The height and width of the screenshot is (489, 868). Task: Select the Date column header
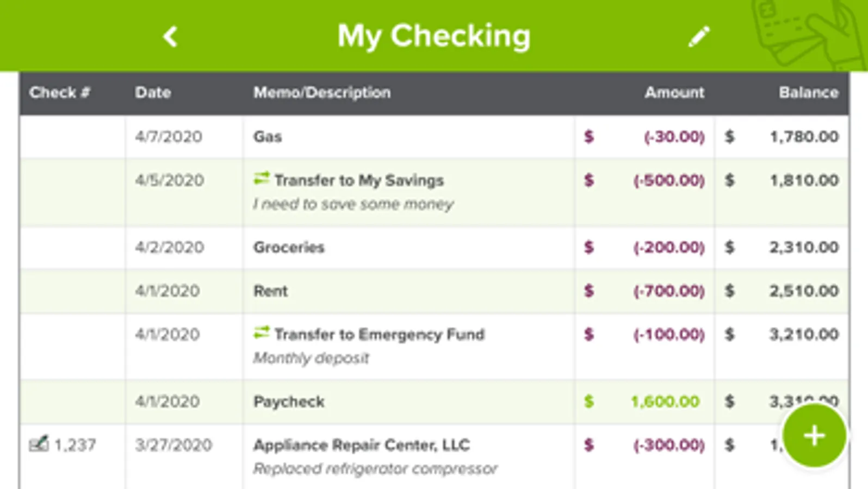(x=153, y=92)
